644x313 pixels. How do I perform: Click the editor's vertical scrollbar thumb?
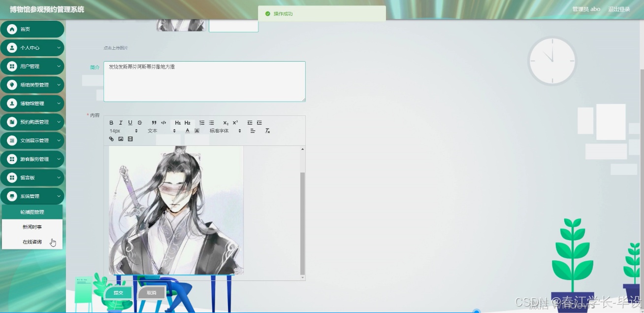coord(303,224)
